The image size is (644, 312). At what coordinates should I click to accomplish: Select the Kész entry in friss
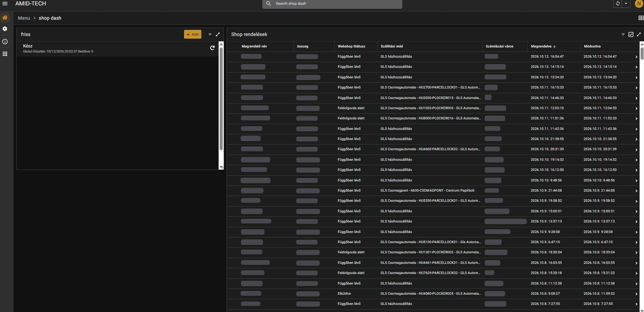pyautogui.click(x=117, y=48)
